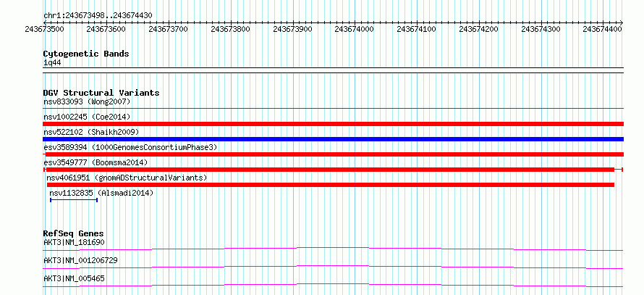Click ruler position 243673900
644x295 pixels.
click(292, 29)
